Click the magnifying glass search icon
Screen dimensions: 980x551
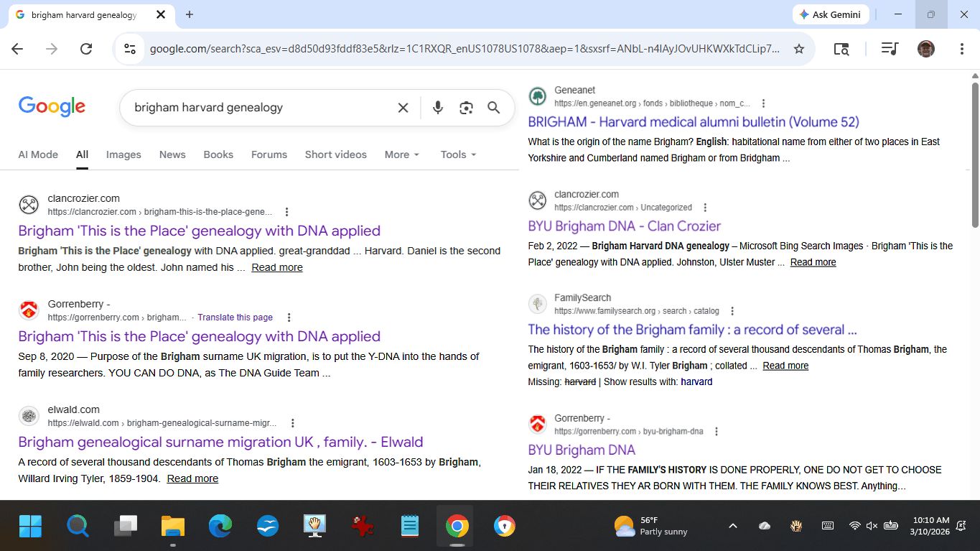point(494,108)
